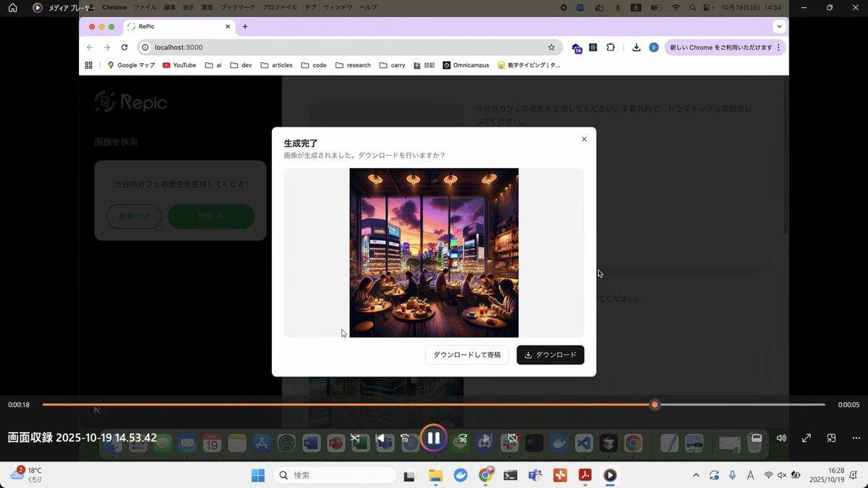
Task: Show hidden system tray icons
Action: (696, 475)
